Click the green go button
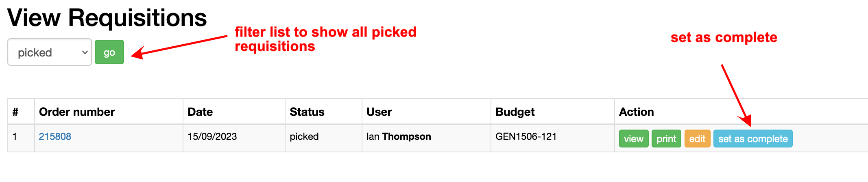This screenshot has width=868, height=182. click(x=109, y=52)
